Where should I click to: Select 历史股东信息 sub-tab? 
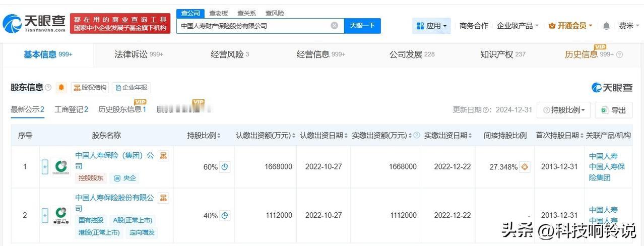(x=122, y=109)
